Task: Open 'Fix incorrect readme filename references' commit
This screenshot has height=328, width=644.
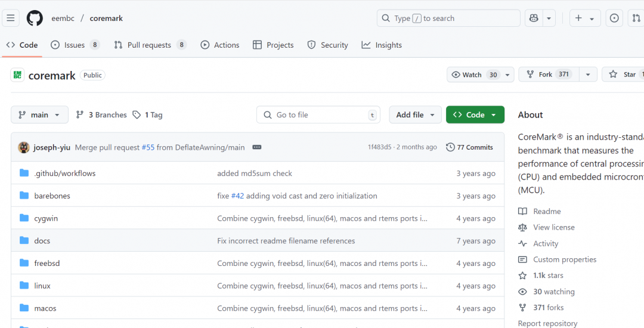Action: pyautogui.click(x=286, y=241)
